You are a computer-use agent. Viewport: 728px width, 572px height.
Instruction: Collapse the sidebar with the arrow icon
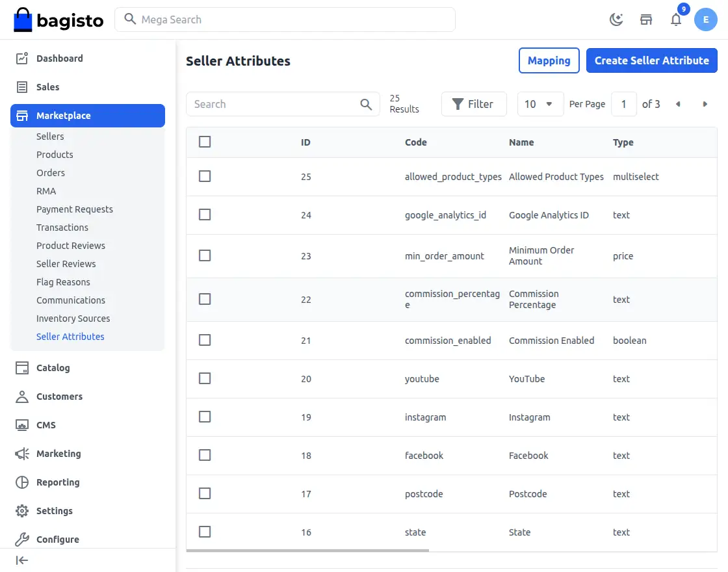pyautogui.click(x=21, y=560)
